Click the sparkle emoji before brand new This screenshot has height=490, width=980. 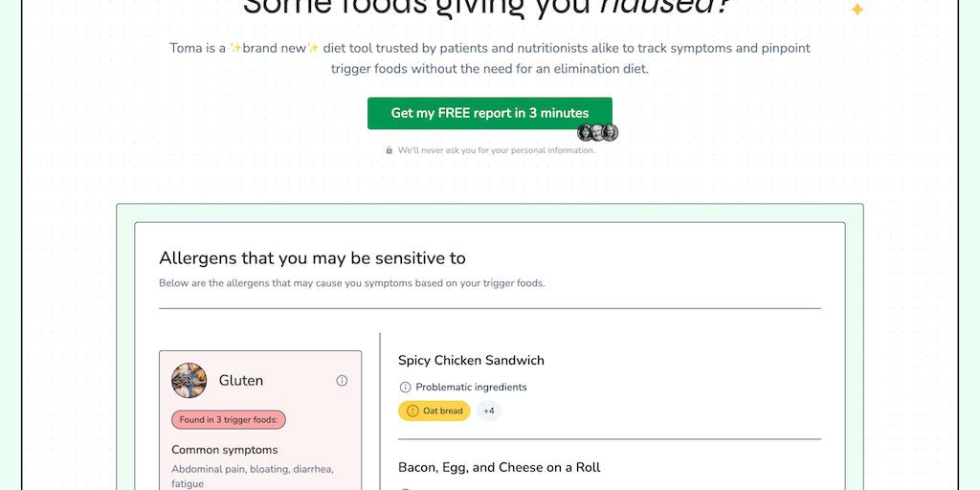click(235, 48)
